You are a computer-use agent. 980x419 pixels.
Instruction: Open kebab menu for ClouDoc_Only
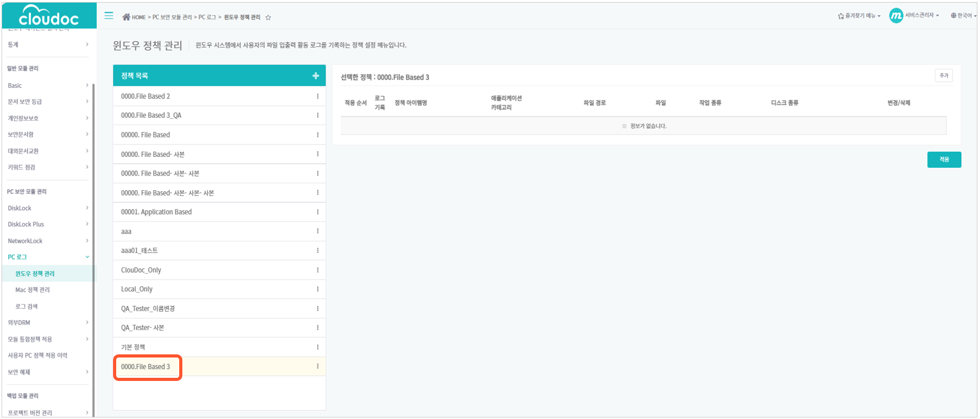(x=318, y=270)
